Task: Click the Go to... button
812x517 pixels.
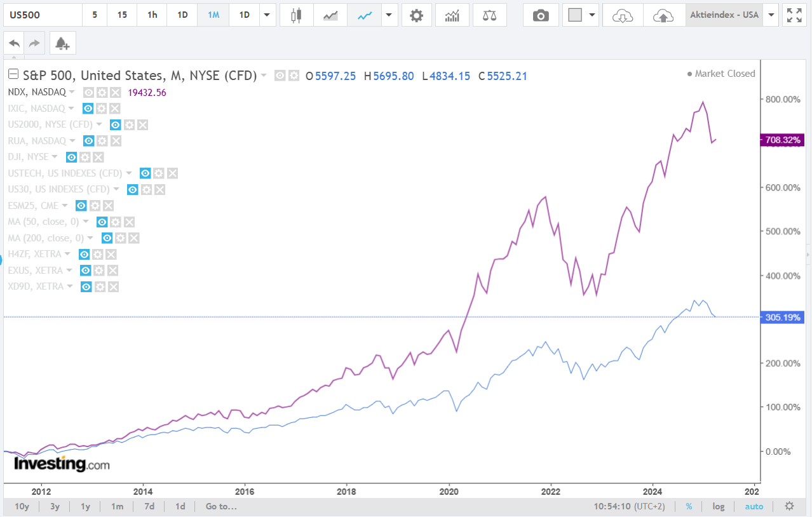Action: 221,506
